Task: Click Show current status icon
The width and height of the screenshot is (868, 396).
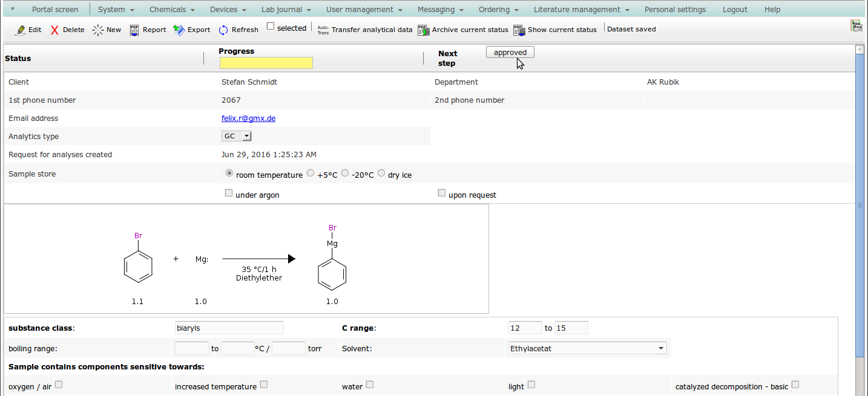Action: pyautogui.click(x=519, y=30)
